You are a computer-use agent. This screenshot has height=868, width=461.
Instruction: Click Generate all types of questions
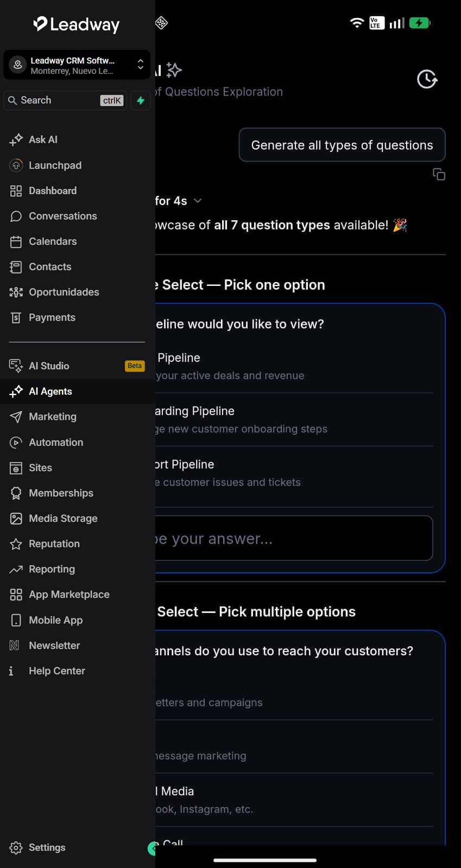tap(342, 145)
